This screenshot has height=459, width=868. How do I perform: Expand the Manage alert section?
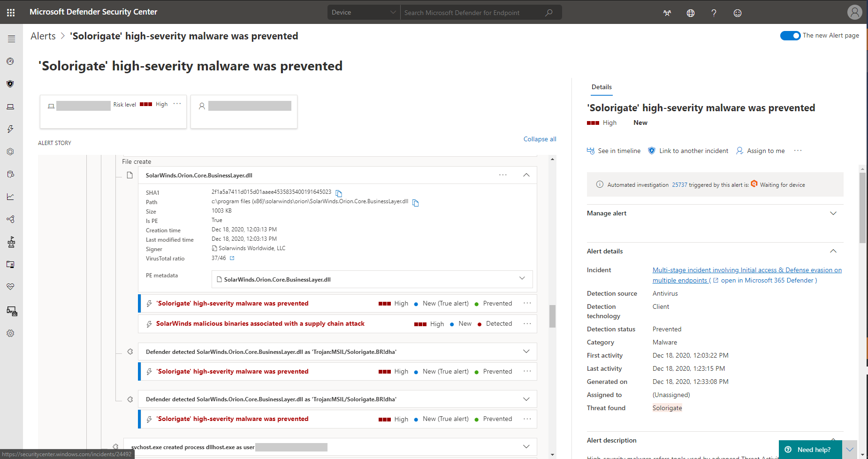pyautogui.click(x=833, y=213)
